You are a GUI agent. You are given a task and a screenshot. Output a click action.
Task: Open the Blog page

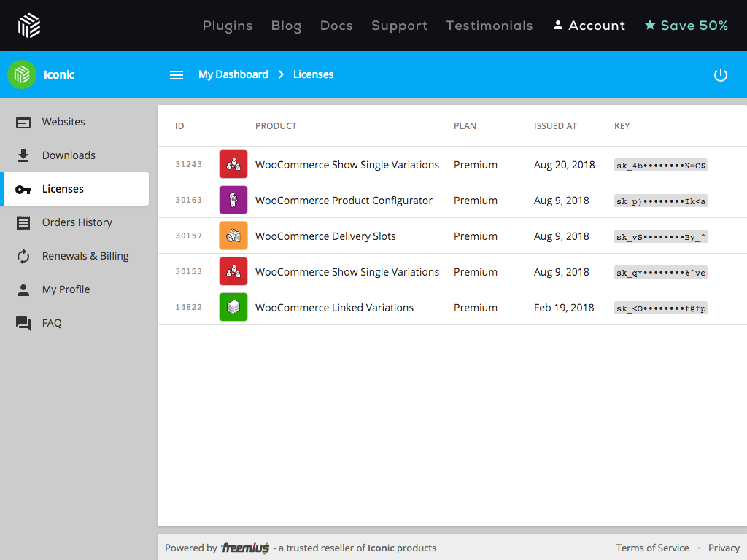(286, 25)
